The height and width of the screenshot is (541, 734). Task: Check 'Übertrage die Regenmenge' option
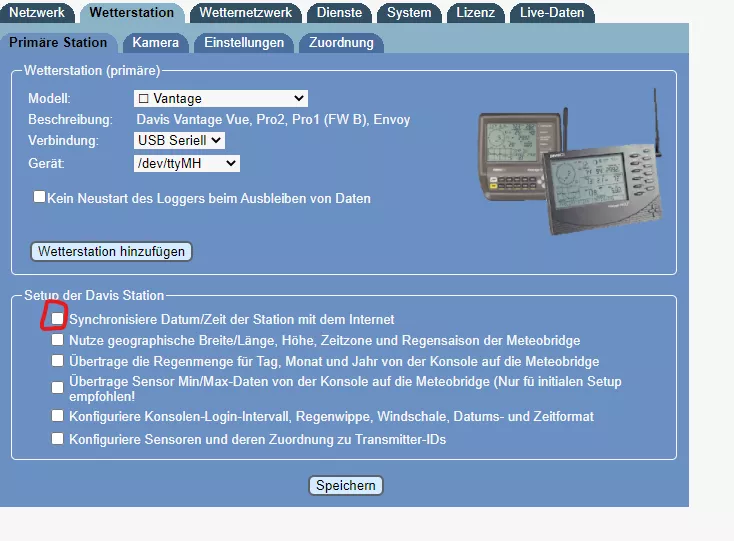point(57,360)
